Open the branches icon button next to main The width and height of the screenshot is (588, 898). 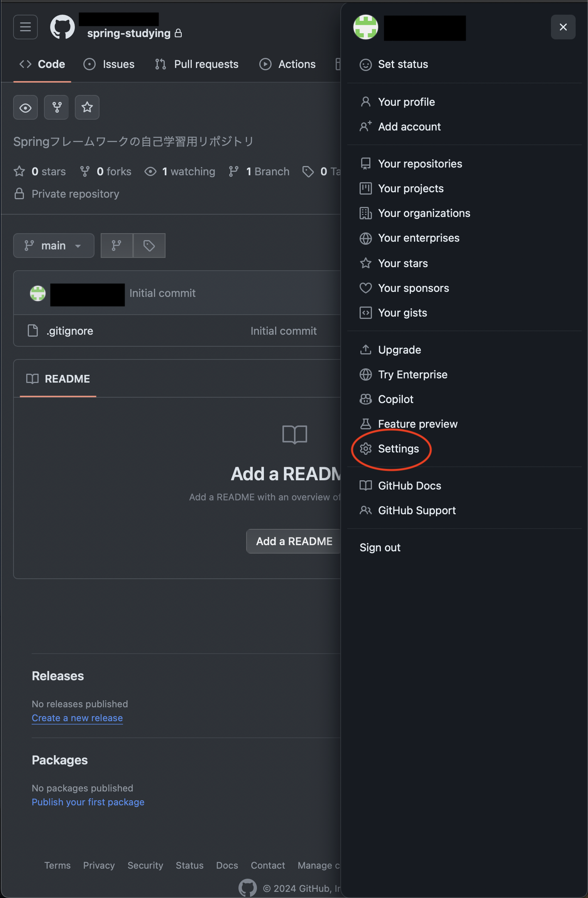[x=117, y=246]
